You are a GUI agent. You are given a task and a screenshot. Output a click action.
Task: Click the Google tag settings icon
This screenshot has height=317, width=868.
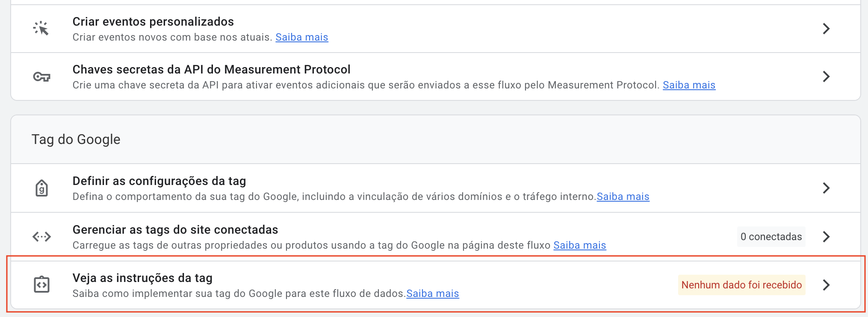41,188
